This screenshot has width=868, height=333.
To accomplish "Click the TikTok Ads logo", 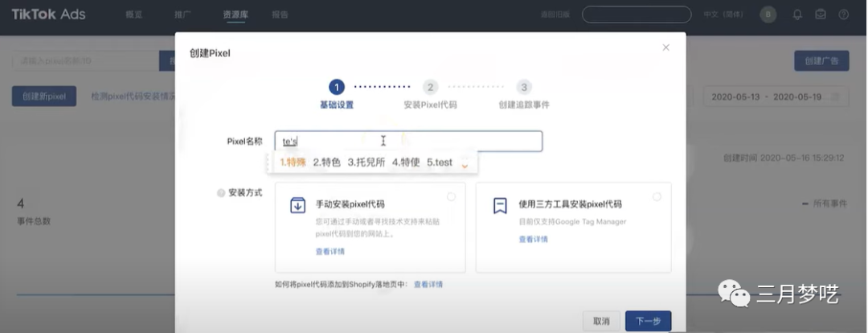I will click(x=48, y=14).
